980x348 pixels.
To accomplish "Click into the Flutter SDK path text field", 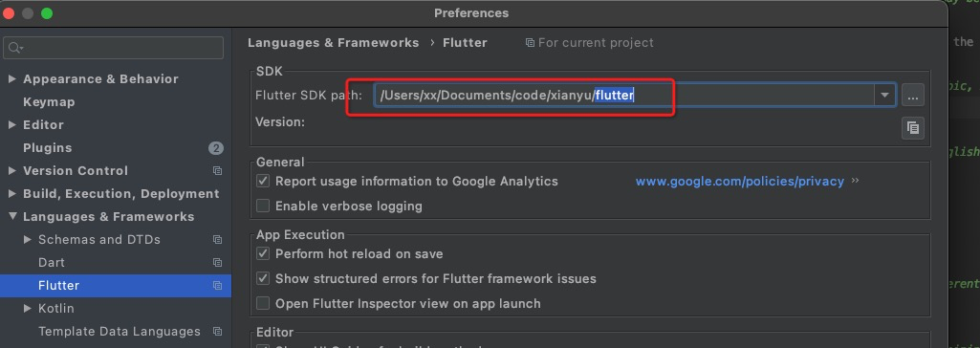I will (625, 96).
